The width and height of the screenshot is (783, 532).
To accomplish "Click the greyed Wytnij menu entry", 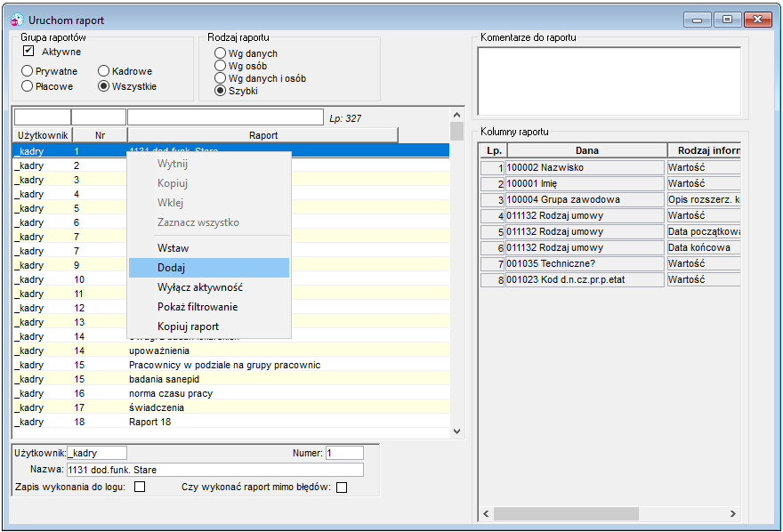I will (209, 164).
